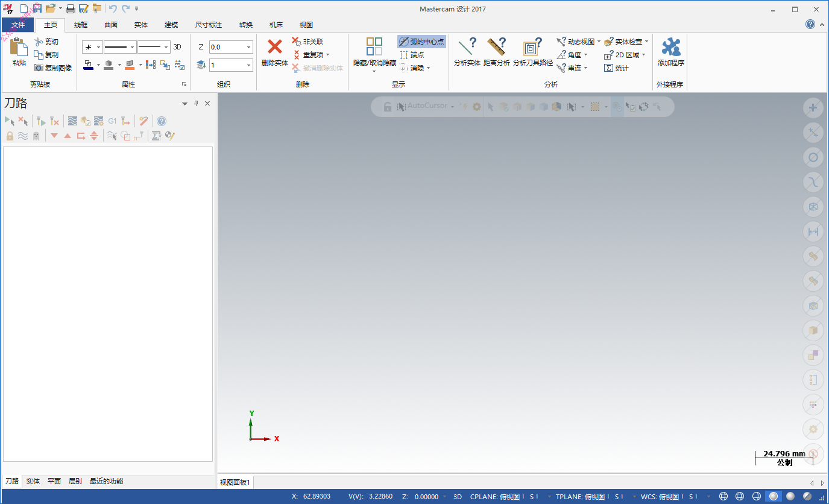The image size is (829, 504).
Task: Click the Delete Entities (删除实体) red X
Action: tap(275, 46)
